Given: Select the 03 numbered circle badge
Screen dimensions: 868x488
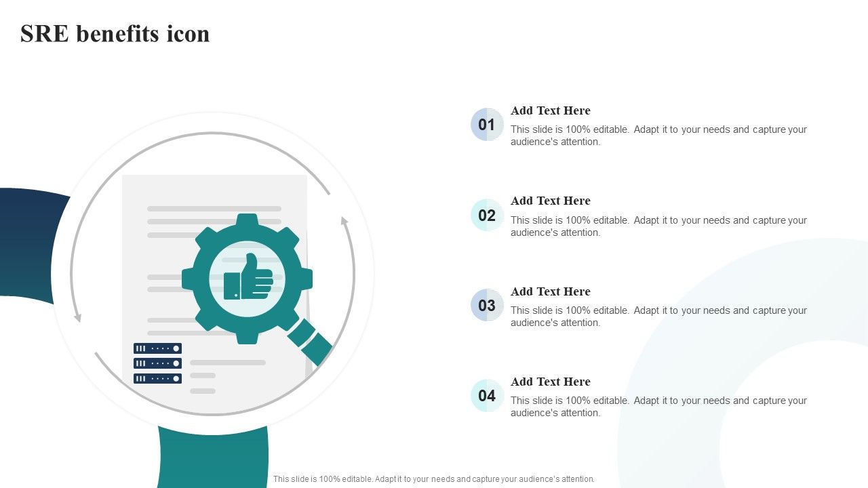Looking at the screenshot, I should coord(487,305).
